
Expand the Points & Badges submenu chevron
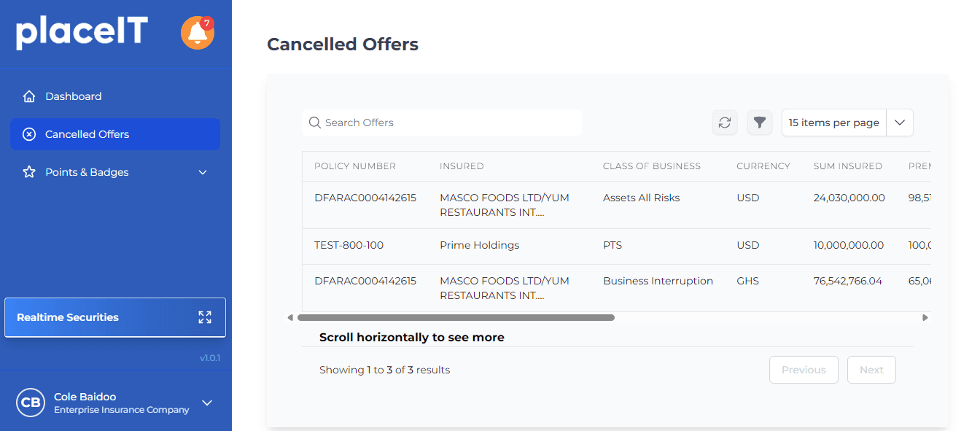coord(203,172)
